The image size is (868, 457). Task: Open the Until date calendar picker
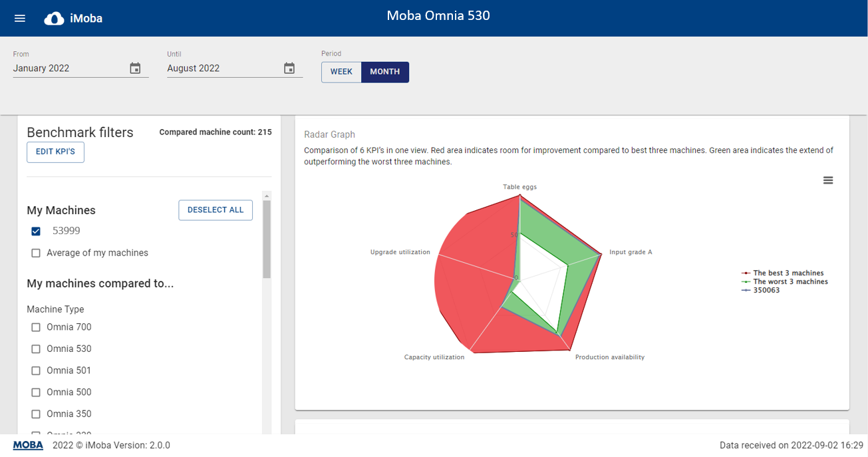[289, 68]
